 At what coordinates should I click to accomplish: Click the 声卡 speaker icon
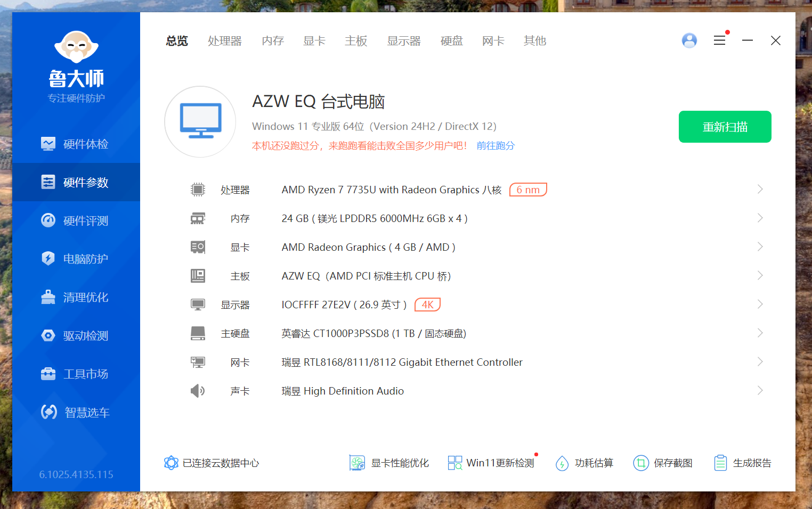point(198,391)
